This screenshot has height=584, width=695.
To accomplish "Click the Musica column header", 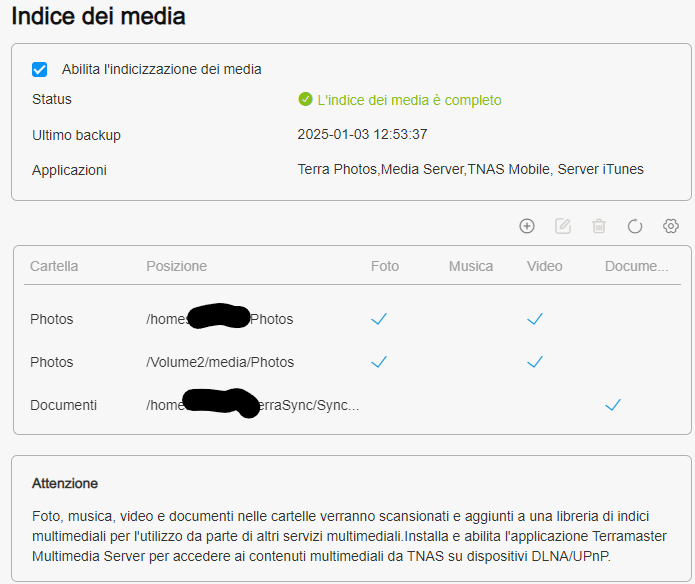I will click(x=471, y=266).
